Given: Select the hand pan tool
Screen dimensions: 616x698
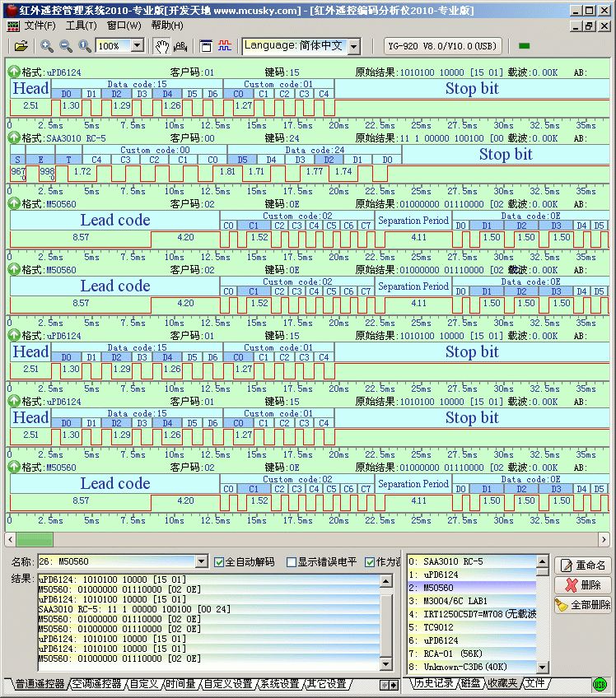Looking at the screenshot, I should click(x=162, y=46).
